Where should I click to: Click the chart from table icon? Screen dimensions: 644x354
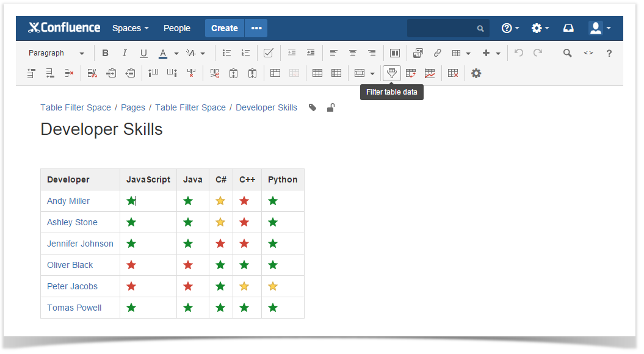(430, 73)
